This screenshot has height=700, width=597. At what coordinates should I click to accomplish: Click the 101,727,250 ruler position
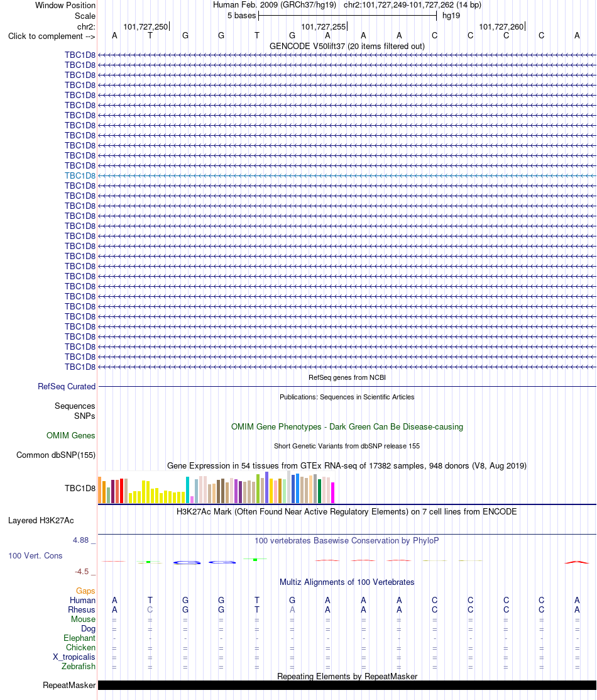click(145, 27)
